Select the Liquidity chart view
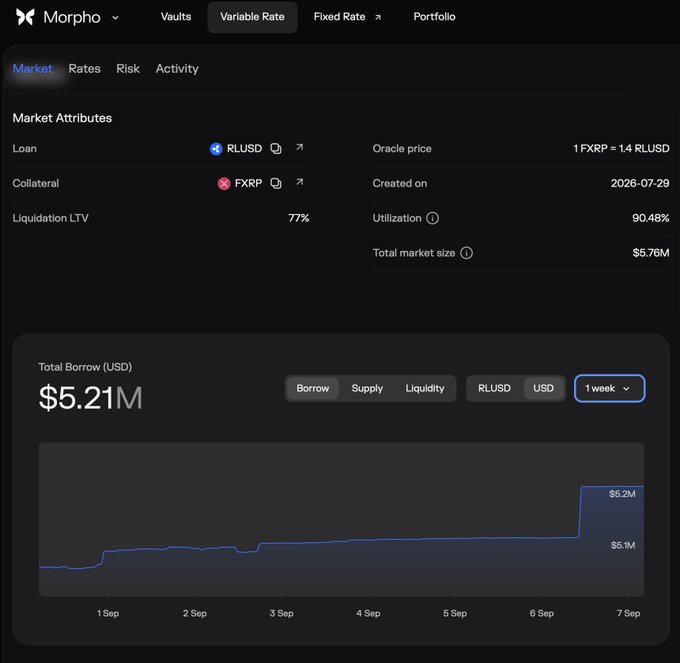 425,388
